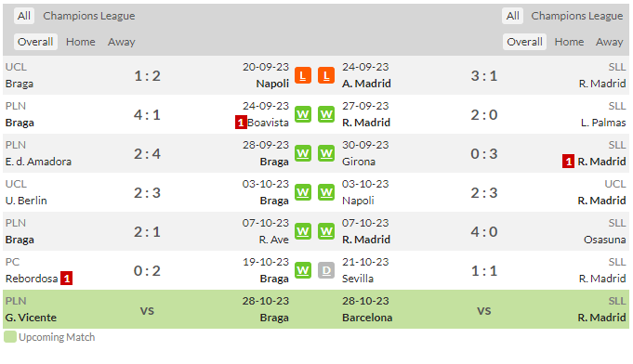
Task: Click Braga's green W badge for Rebordosa match
Action: coord(303,270)
